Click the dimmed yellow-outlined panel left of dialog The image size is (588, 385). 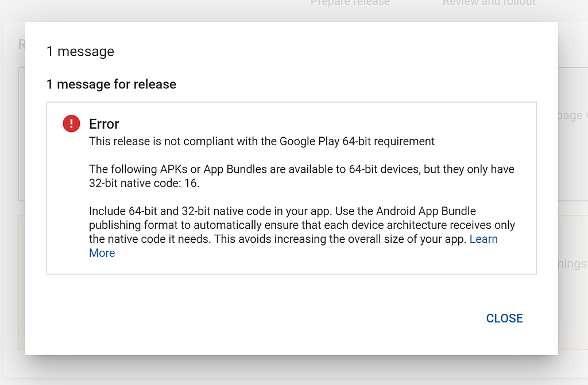tap(21, 281)
